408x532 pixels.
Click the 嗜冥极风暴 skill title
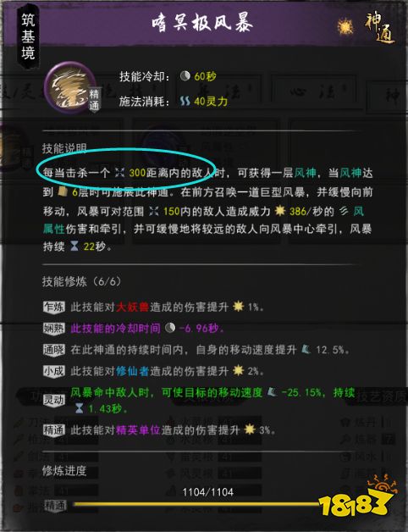pos(202,24)
